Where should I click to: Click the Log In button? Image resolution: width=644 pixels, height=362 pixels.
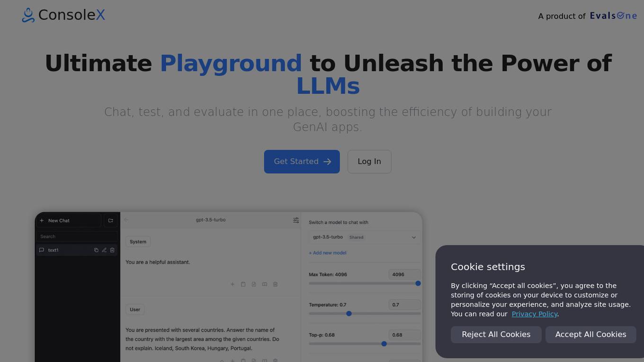tap(369, 162)
